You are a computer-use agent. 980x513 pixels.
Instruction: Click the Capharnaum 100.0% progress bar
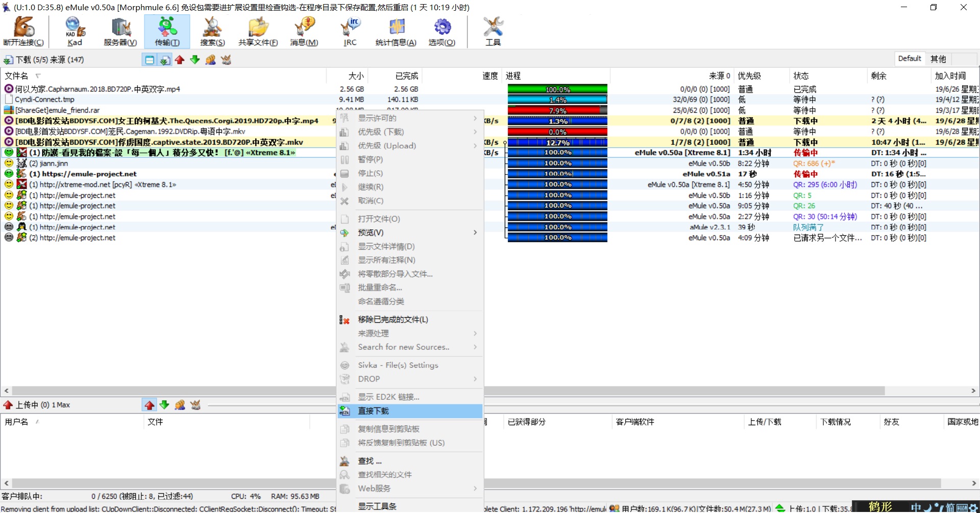tap(557, 89)
